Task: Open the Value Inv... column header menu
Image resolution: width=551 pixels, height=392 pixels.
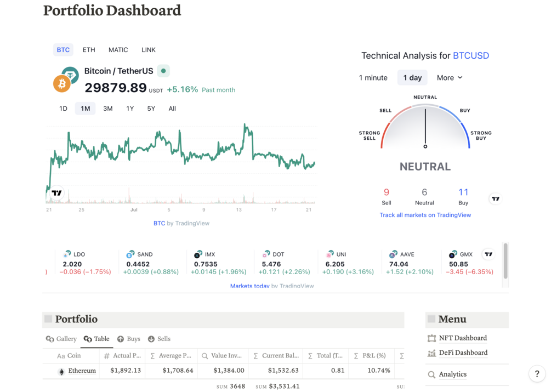Action: tap(223, 356)
